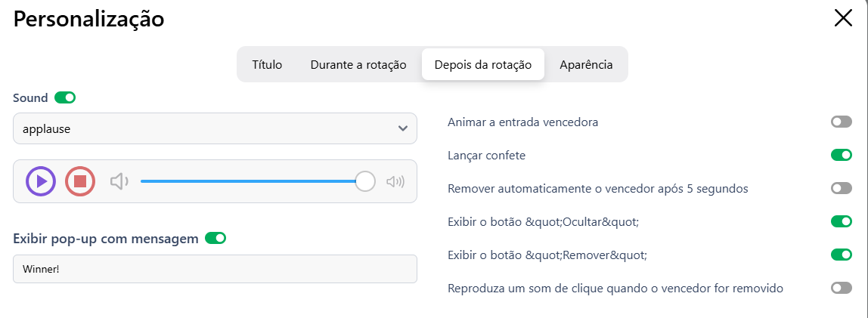This screenshot has width=868, height=318.
Task: Go to the Aparência tab
Action: 586,65
